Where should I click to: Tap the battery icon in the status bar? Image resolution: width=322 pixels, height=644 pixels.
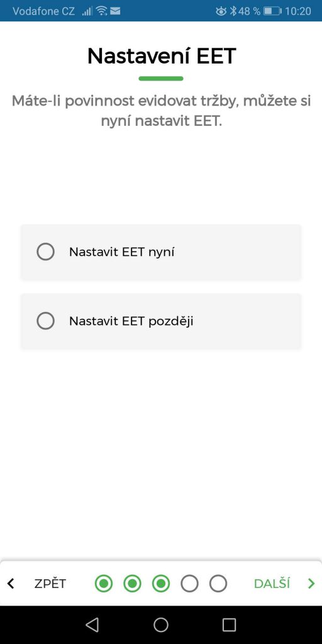pos(272,11)
